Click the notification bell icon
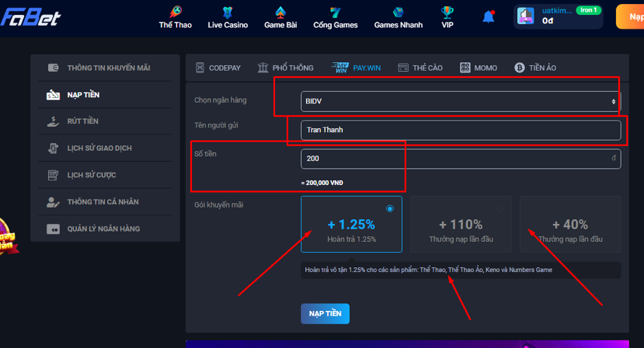 pos(488,17)
